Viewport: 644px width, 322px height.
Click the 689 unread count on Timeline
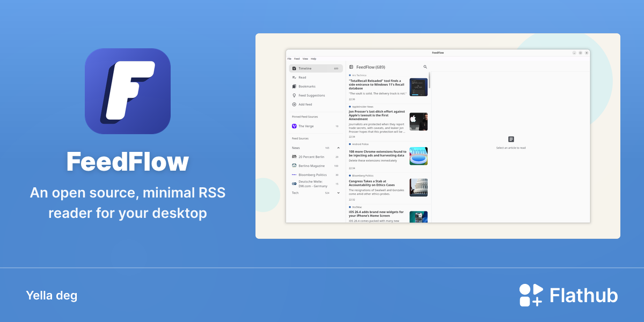(x=336, y=69)
